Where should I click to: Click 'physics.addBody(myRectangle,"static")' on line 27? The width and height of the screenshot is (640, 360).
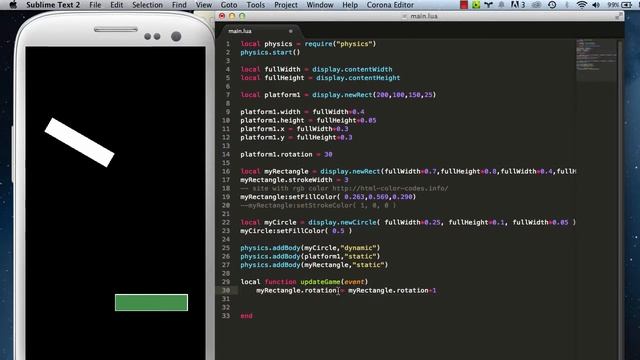point(314,265)
